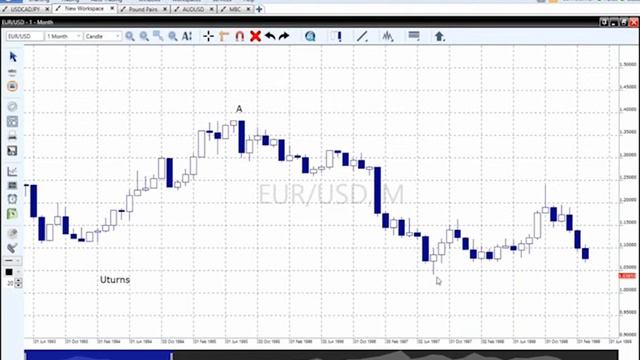Switch to the Pound Pairs tab
The width and height of the screenshot is (640, 360).
[x=143, y=9]
